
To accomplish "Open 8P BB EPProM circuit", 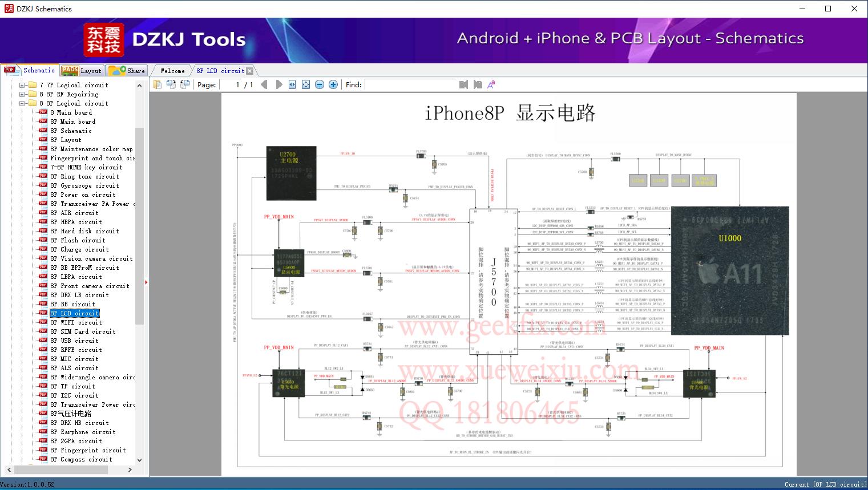I will click(x=84, y=268).
